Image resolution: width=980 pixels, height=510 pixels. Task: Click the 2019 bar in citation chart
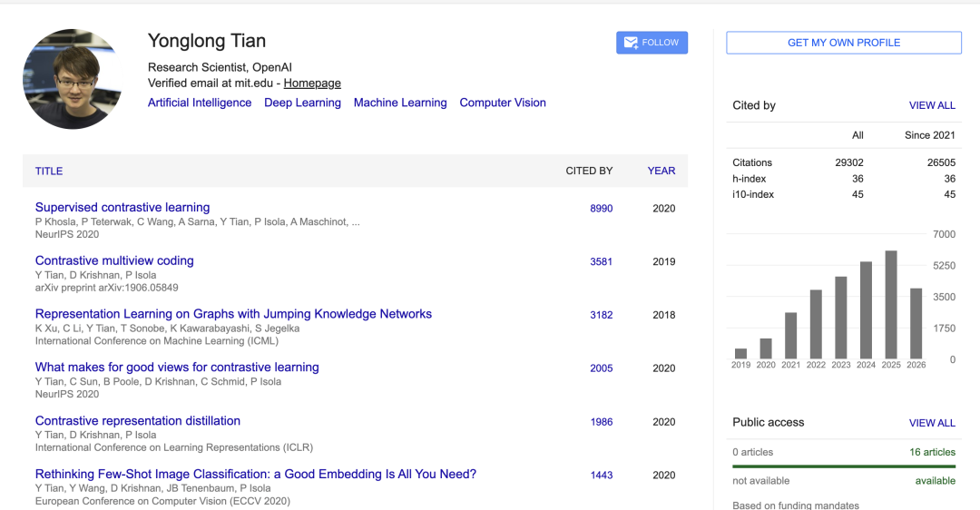(x=740, y=354)
